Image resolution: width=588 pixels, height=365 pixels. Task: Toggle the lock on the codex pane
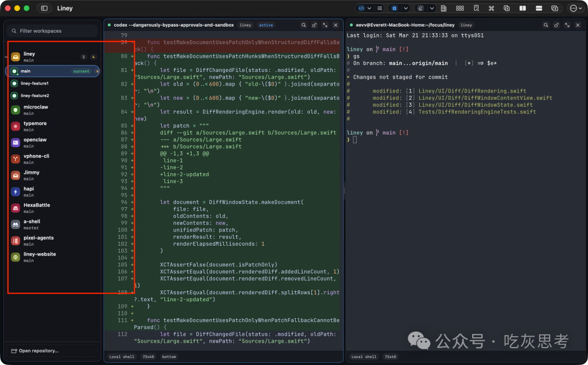click(x=314, y=25)
